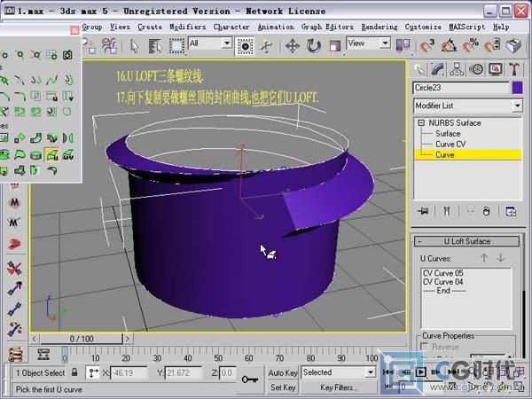Click the Play Animation button
This screenshot has height=399, width=532.
[x=420, y=372]
